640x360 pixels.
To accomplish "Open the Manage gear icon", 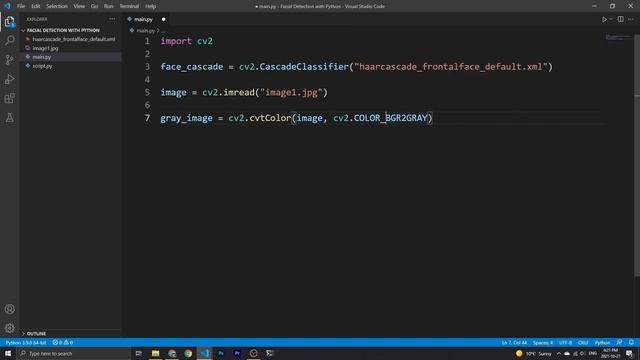I will pyautogui.click(x=9, y=328).
